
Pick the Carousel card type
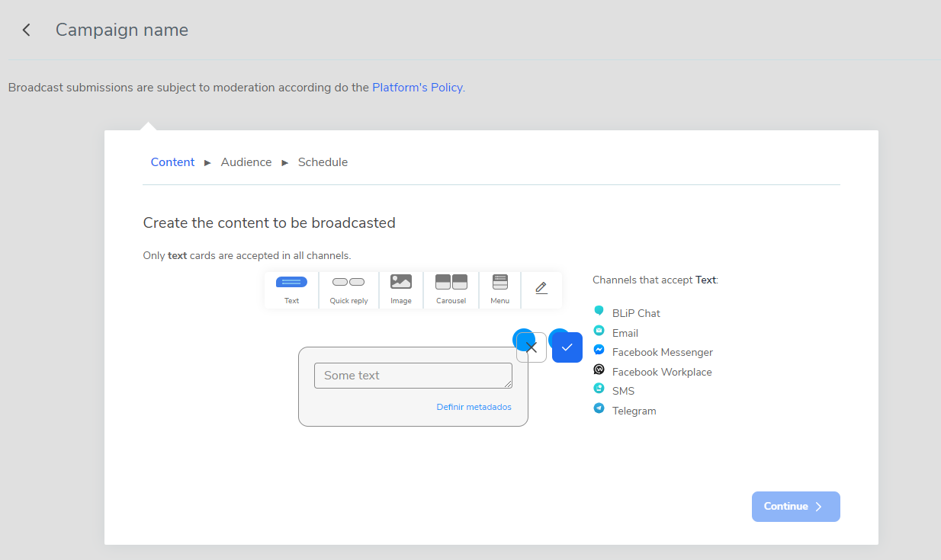click(x=451, y=290)
